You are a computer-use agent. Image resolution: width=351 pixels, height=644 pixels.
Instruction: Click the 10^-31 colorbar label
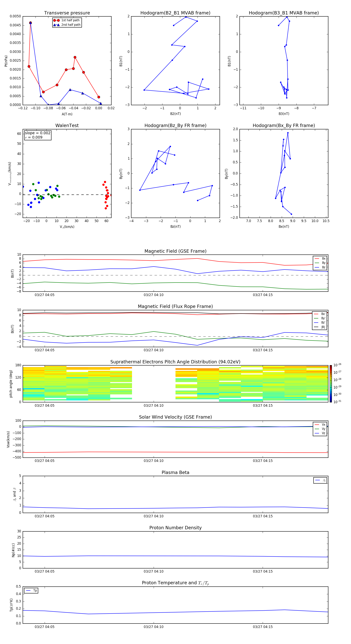(337, 402)
